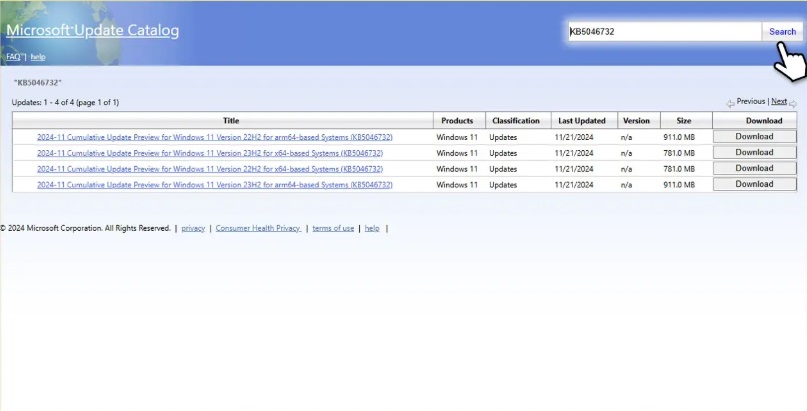807x411 pixels.
Task: Sort results by Version column
Action: pyautogui.click(x=636, y=120)
